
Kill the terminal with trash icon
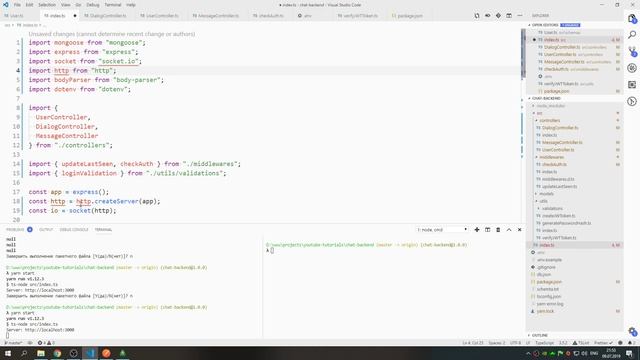click(498, 230)
